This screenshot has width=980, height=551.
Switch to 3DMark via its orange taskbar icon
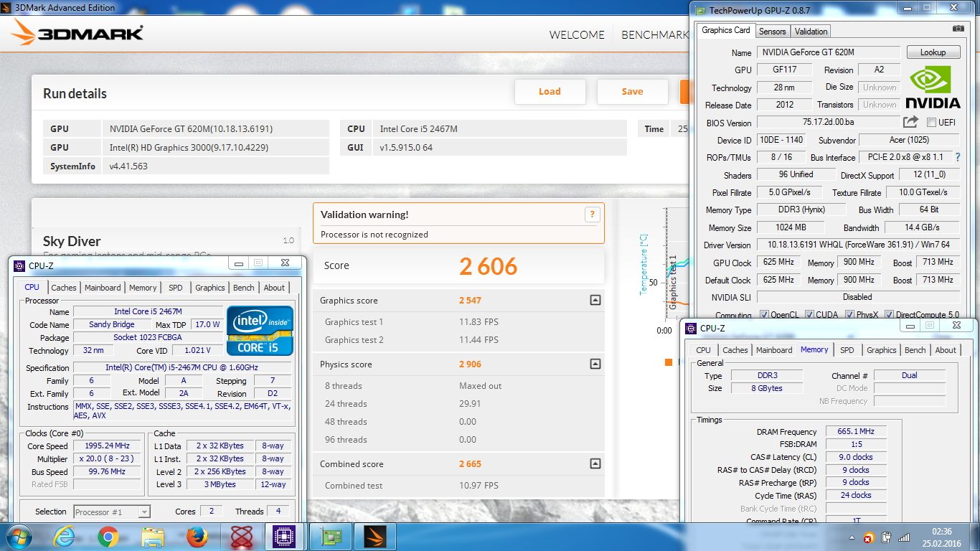point(374,537)
